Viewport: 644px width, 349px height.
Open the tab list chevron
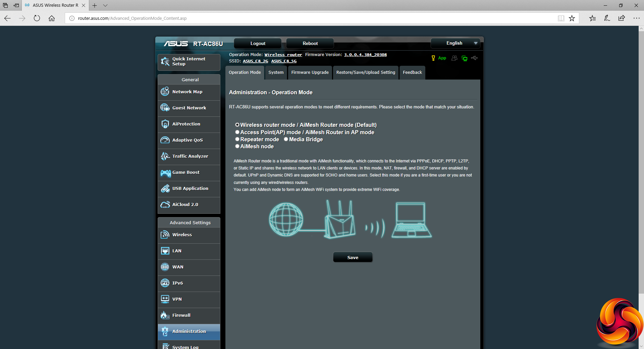click(105, 5)
